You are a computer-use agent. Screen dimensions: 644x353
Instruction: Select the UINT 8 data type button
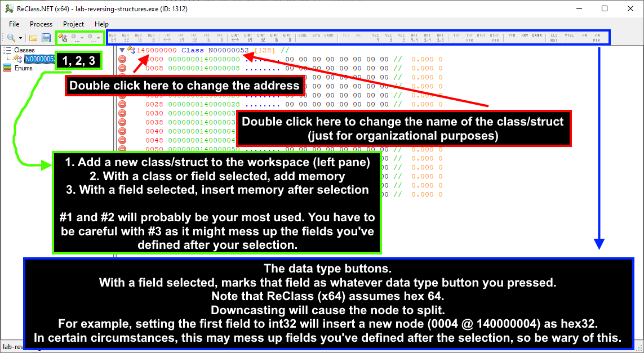click(x=287, y=38)
